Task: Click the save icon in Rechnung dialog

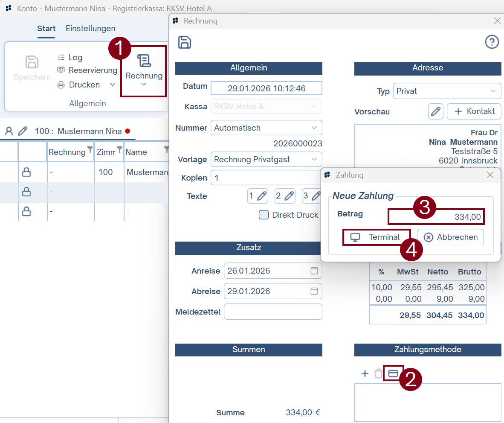Action: (185, 42)
